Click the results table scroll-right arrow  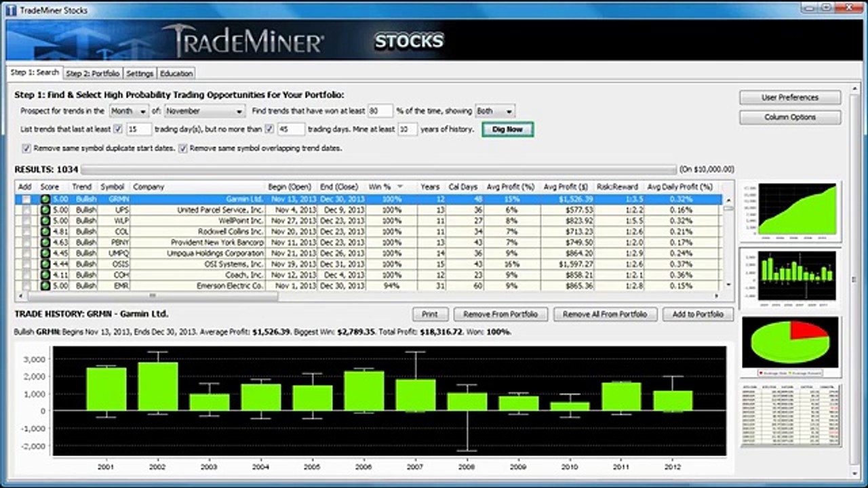[x=717, y=296]
